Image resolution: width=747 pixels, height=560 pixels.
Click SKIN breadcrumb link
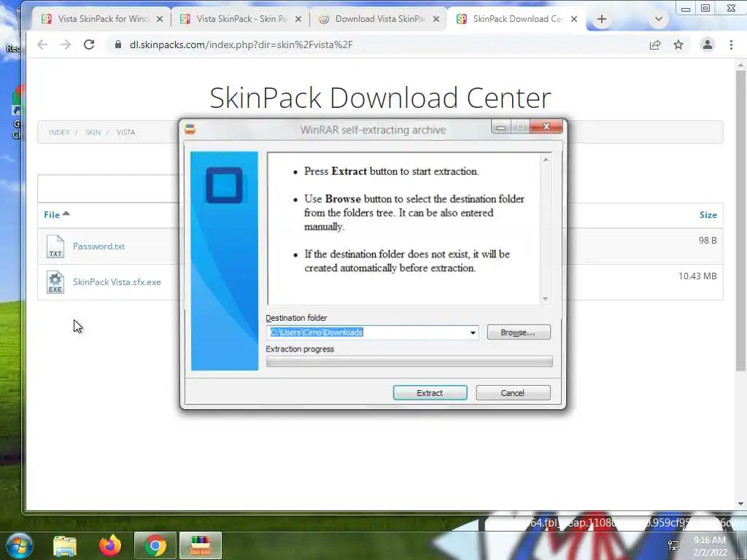(93, 133)
